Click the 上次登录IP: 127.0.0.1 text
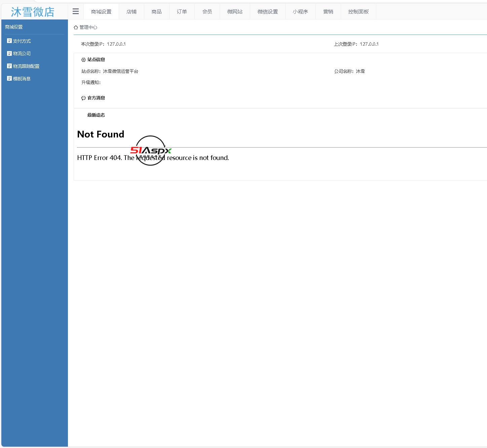 tap(356, 44)
